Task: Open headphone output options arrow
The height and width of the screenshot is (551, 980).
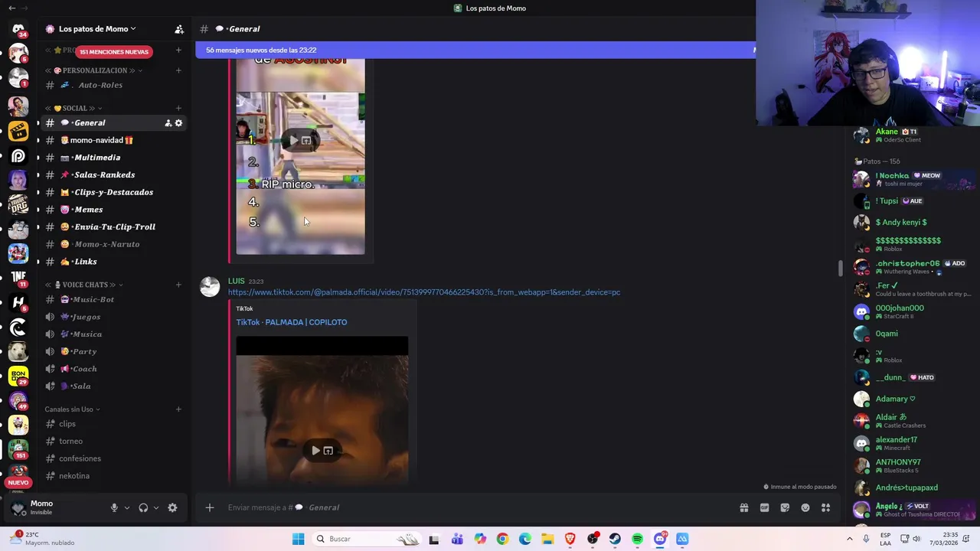Action: click(x=156, y=507)
